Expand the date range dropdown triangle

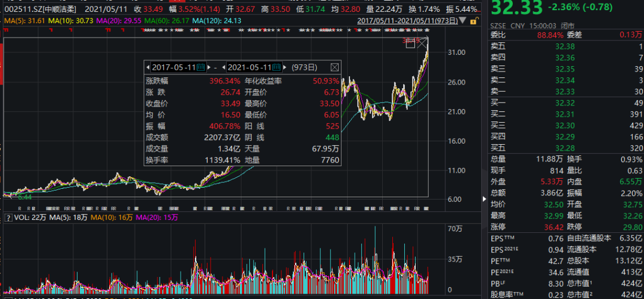coord(462,21)
